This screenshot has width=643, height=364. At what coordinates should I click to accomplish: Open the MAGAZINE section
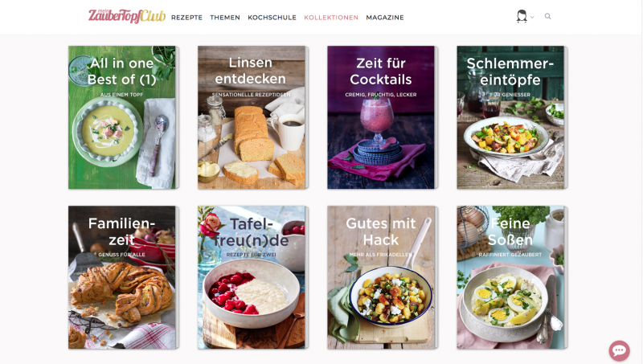[385, 18]
